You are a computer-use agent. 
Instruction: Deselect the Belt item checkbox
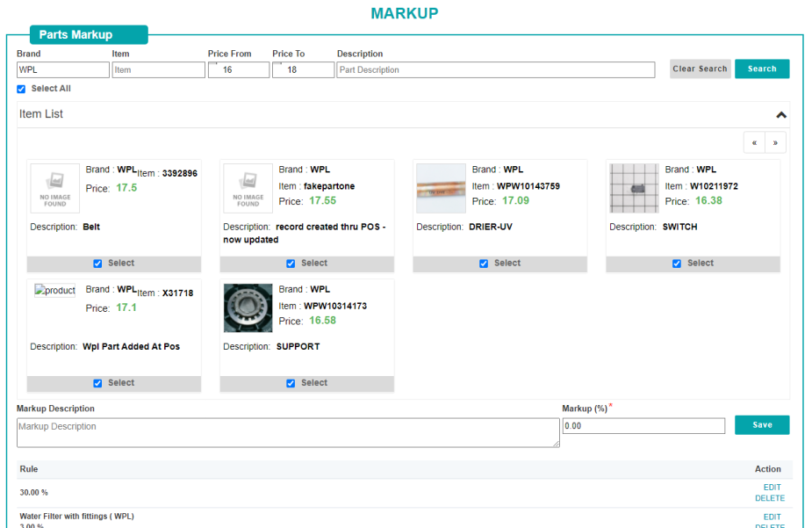point(97,264)
